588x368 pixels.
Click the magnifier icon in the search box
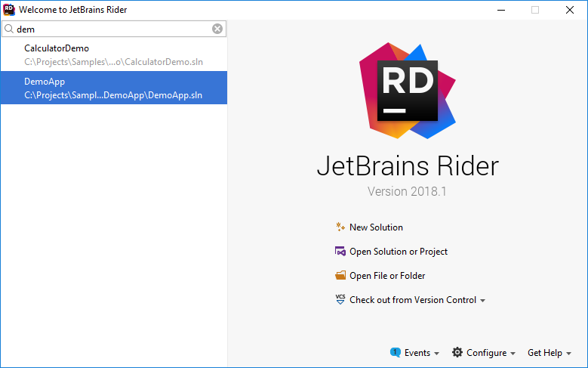pos(9,29)
